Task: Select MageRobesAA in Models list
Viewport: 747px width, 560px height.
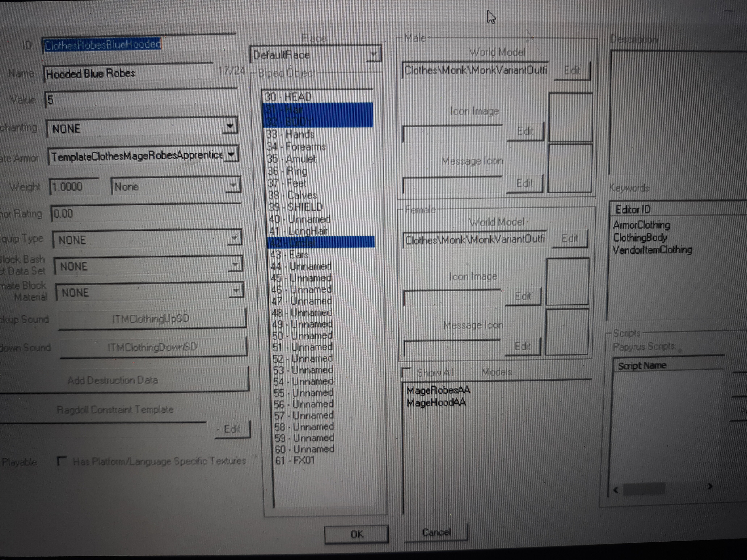Action: coord(438,390)
